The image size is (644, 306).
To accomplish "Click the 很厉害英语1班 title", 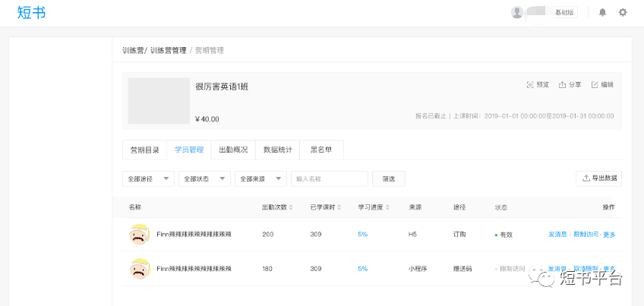I will pyautogui.click(x=222, y=87).
